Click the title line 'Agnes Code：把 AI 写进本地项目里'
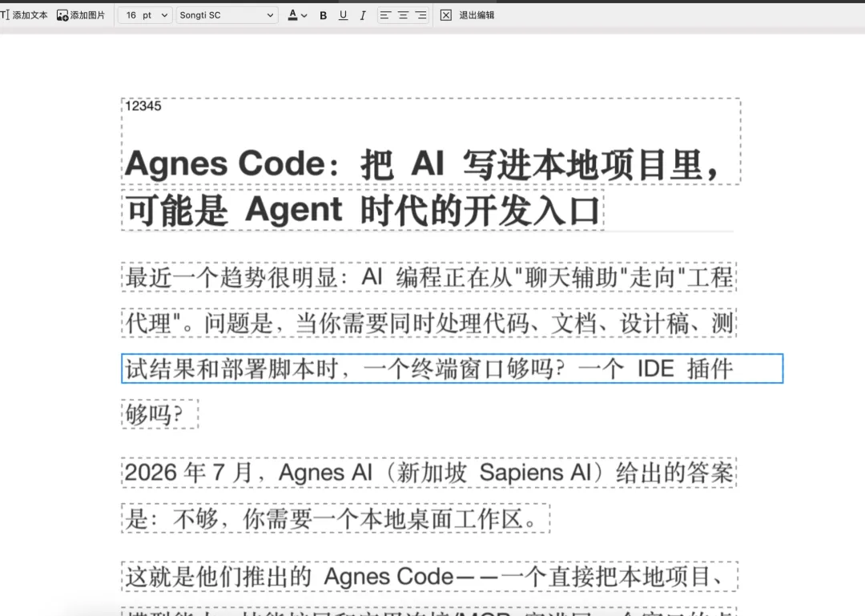865x616 pixels. pyautogui.click(x=423, y=164)
